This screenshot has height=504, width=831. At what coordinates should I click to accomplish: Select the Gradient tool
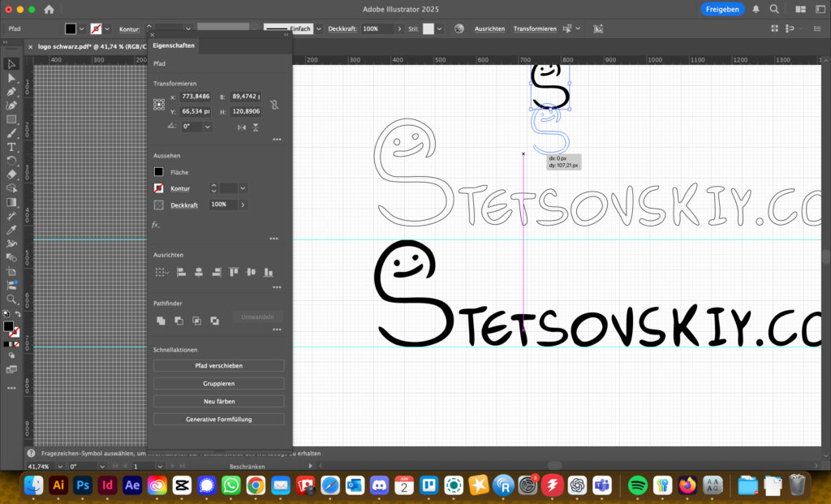coord(11,202)
